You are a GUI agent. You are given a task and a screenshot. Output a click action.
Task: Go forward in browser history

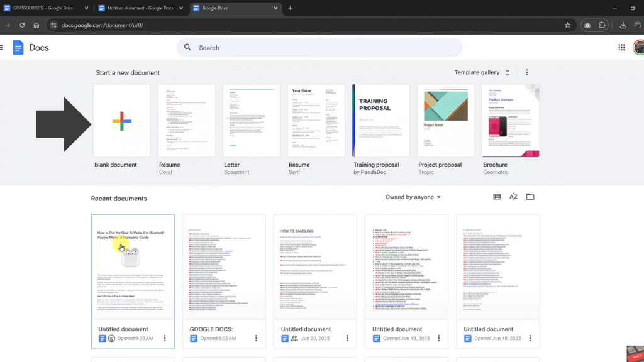tap(8, 25)
